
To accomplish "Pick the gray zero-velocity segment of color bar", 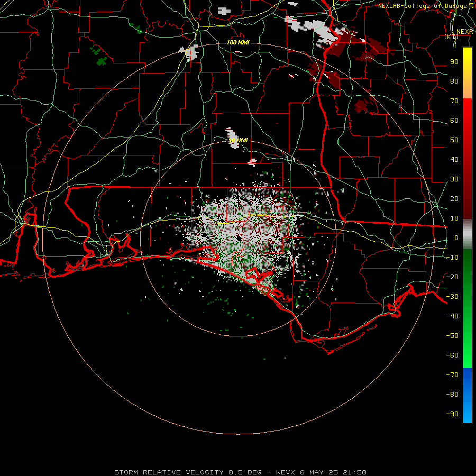I will pos(467,234).
